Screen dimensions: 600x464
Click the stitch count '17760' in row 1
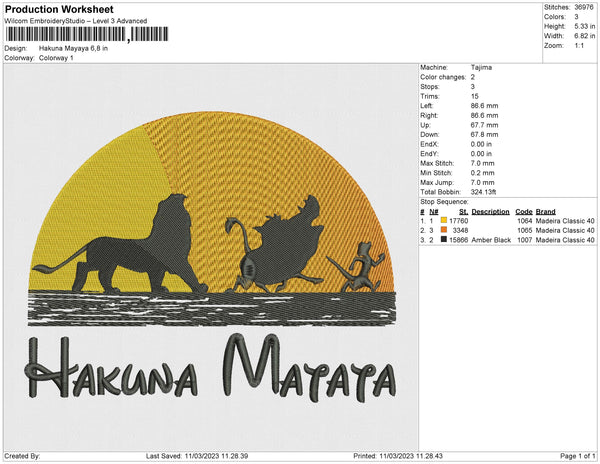pyautogui.click(x=458, y=221)
